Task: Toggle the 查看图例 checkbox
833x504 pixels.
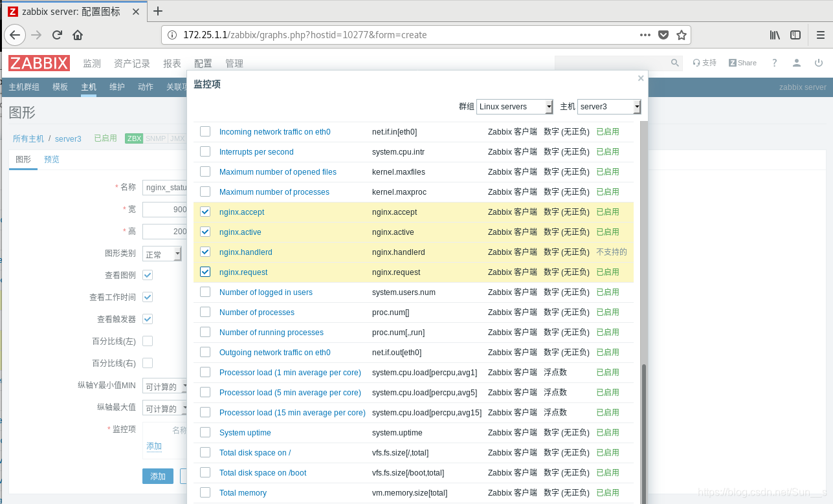Action: click(x=148, y=275)
